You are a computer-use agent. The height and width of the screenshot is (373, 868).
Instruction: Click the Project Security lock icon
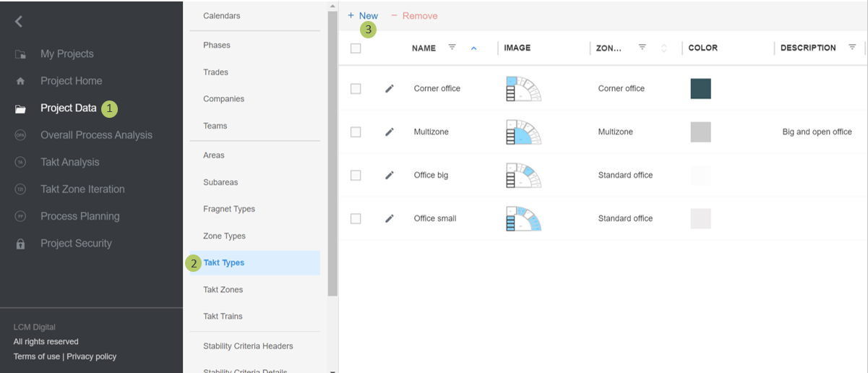pos(20,244)
